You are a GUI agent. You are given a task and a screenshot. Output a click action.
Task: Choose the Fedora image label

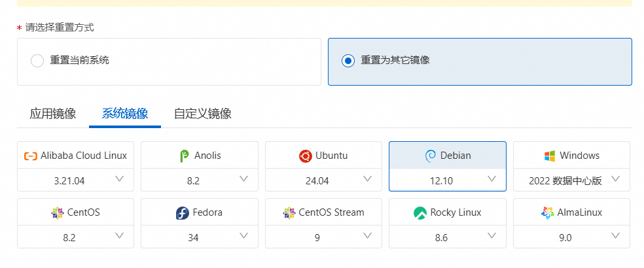coord(207,212)
